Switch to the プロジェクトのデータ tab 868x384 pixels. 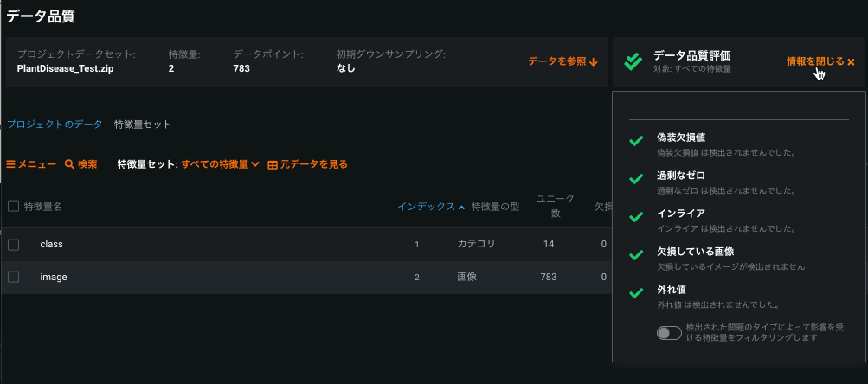tap(55, 124)
